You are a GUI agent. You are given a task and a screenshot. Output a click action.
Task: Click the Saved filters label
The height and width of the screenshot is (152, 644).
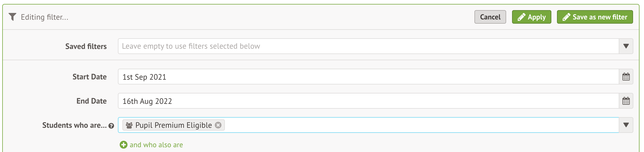[x=86, y=46]
